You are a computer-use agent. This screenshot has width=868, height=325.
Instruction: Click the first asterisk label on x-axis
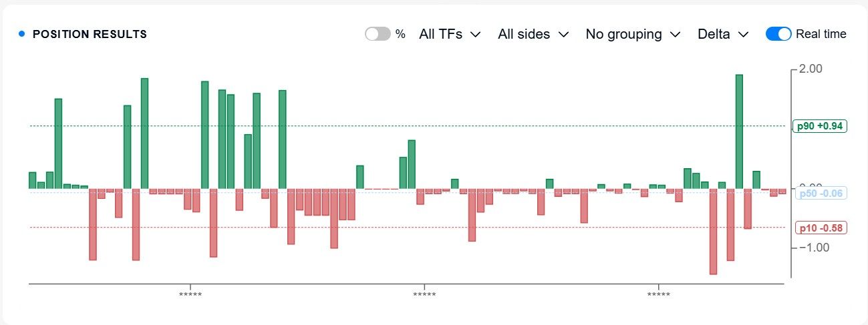click(190, 294)
